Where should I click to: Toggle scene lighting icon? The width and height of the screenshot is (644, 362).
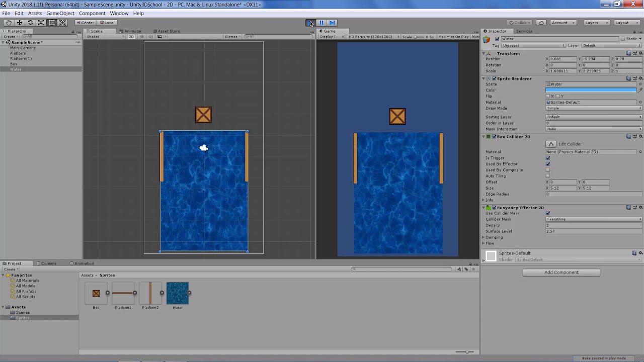point(142,37)
